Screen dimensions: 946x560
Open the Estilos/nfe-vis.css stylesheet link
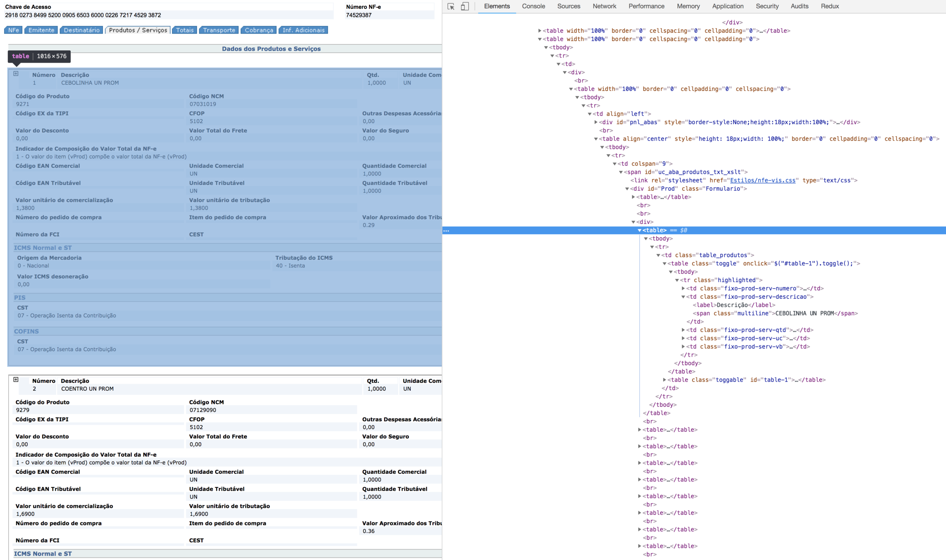point(763,180)
